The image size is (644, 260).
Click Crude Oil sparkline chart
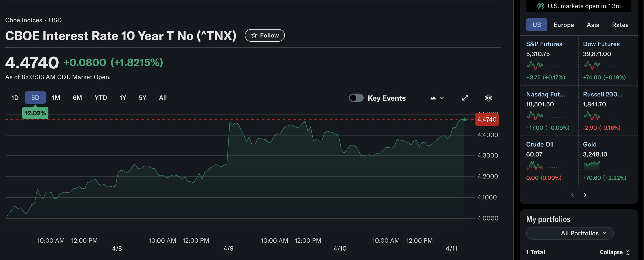[x=547, y=166]
